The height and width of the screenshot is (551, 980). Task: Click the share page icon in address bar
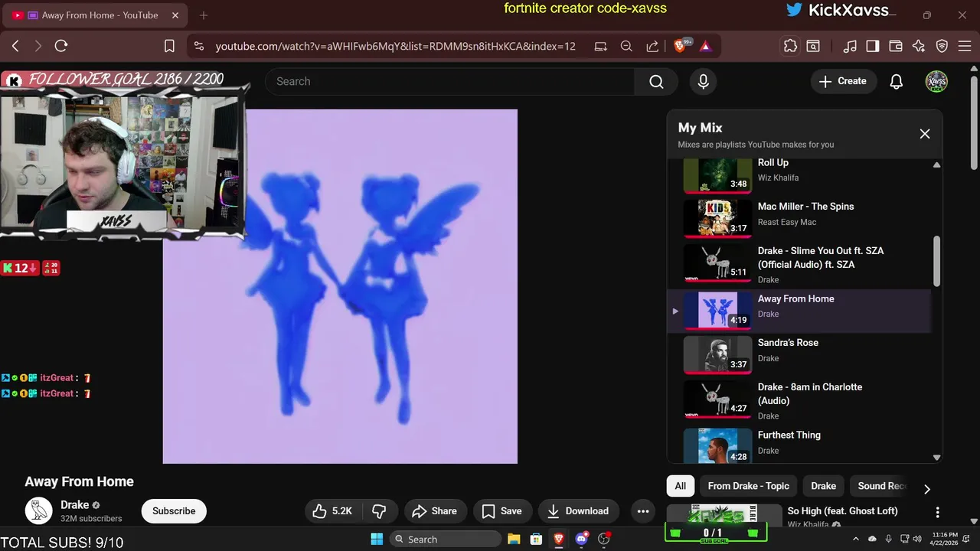[652, 46]
